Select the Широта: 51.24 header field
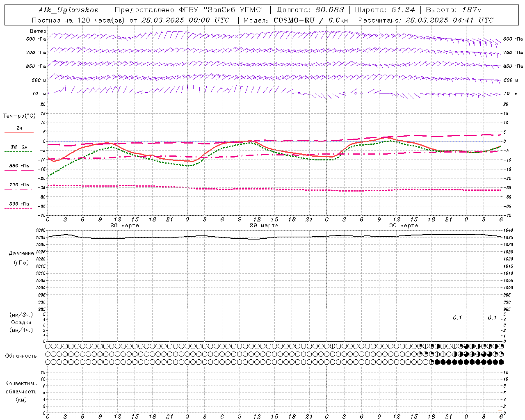 385,10
